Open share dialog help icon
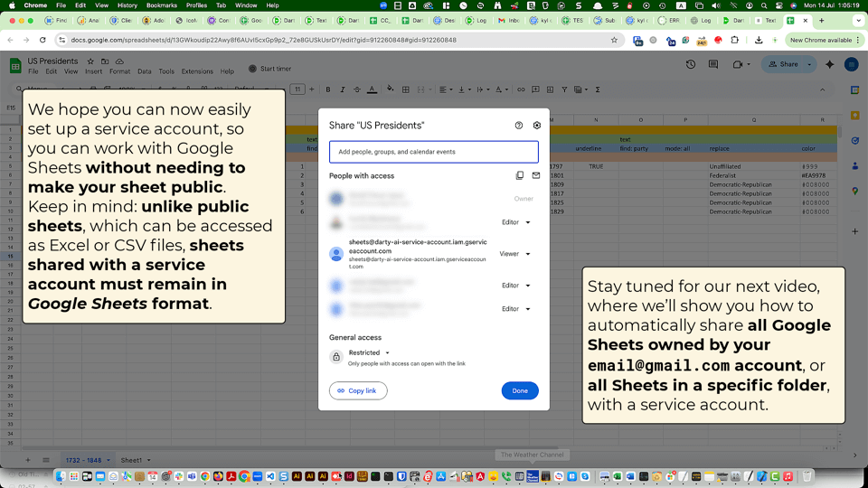 tap(519, 126)
